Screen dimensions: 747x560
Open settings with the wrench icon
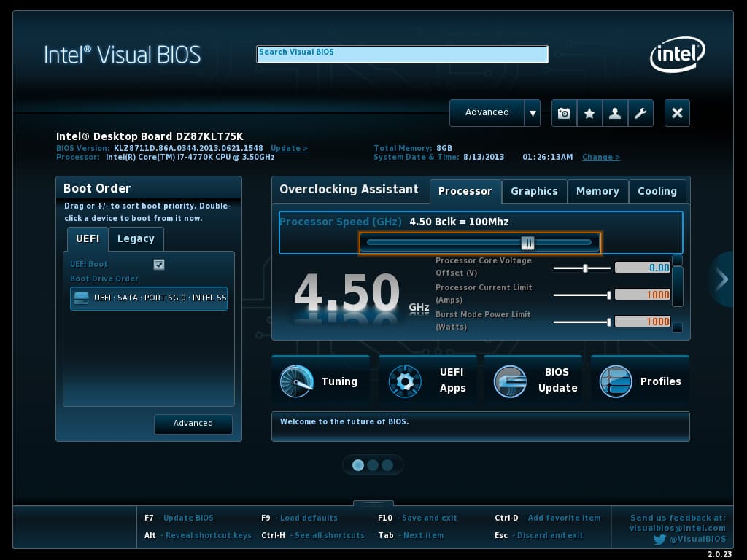pos(640,113)
